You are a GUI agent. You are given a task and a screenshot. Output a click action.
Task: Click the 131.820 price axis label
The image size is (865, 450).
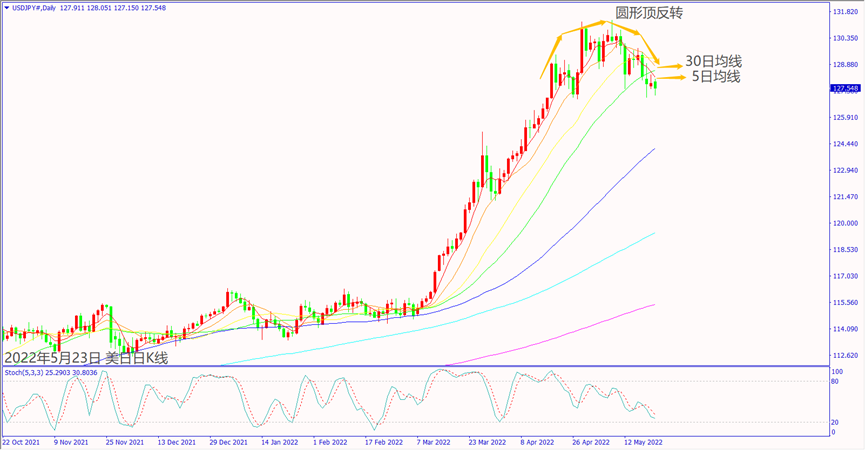(845, 12)
